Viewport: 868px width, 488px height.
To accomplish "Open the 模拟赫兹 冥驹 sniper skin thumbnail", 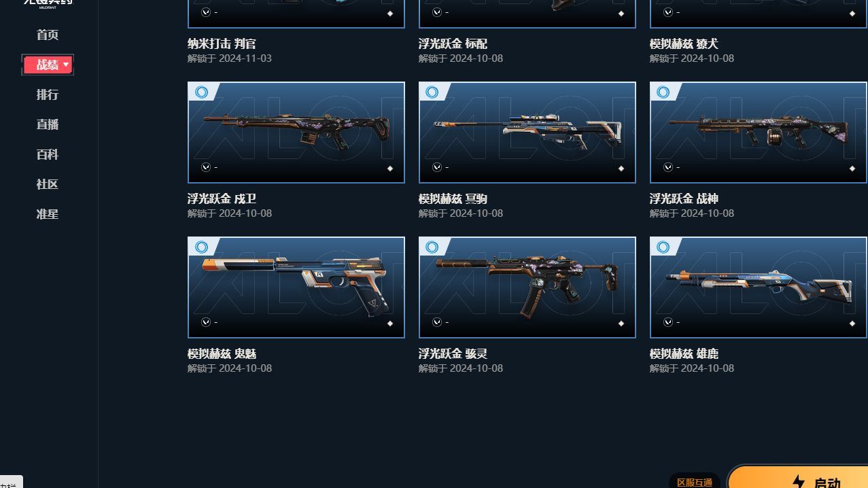I will (x=527, y=133).
